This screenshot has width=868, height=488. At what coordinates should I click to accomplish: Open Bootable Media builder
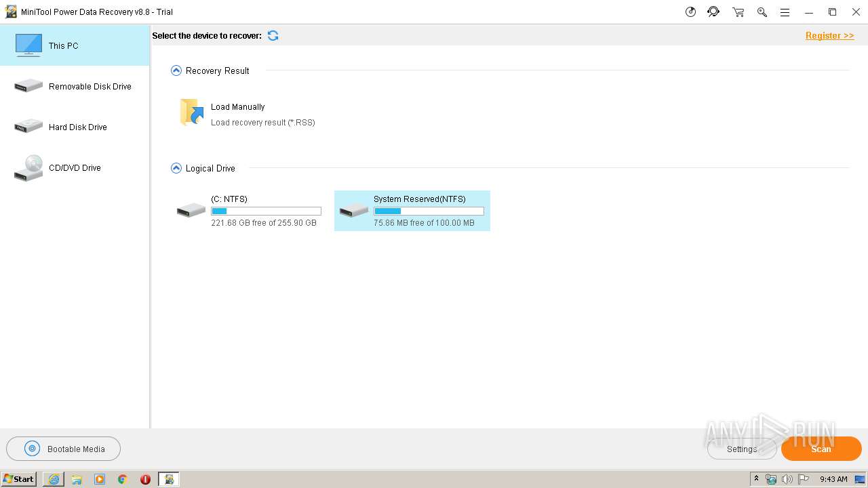[63, 449]
